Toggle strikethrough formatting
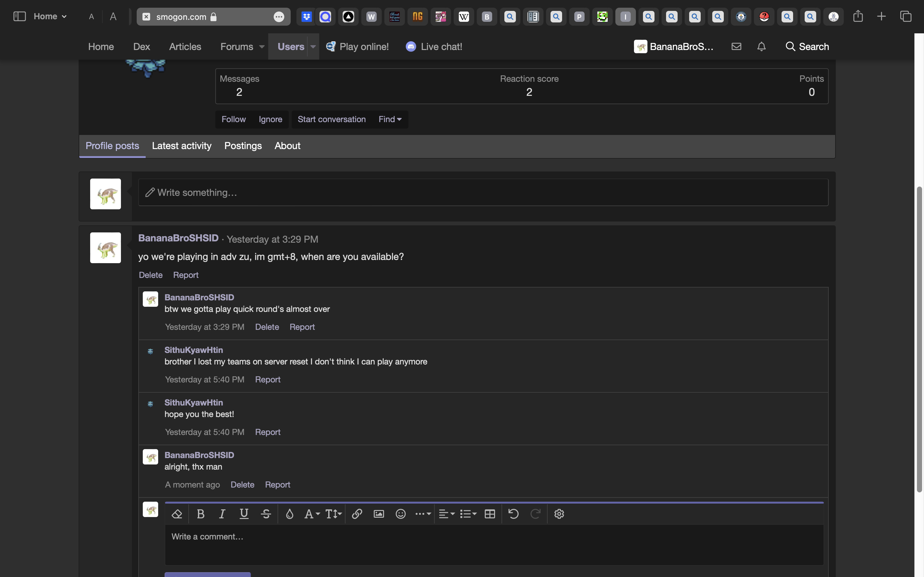Screen dimensions: 924x577 [266, 514]
